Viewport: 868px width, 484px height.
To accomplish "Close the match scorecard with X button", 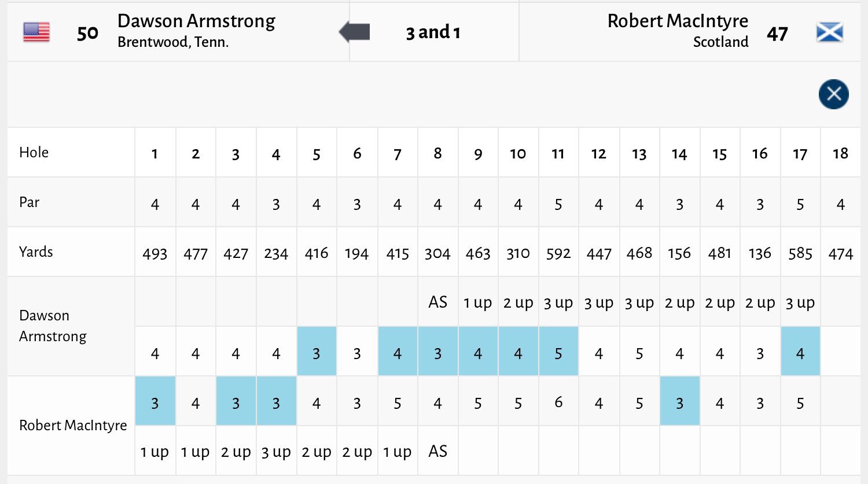I will (x=833, y=94).
